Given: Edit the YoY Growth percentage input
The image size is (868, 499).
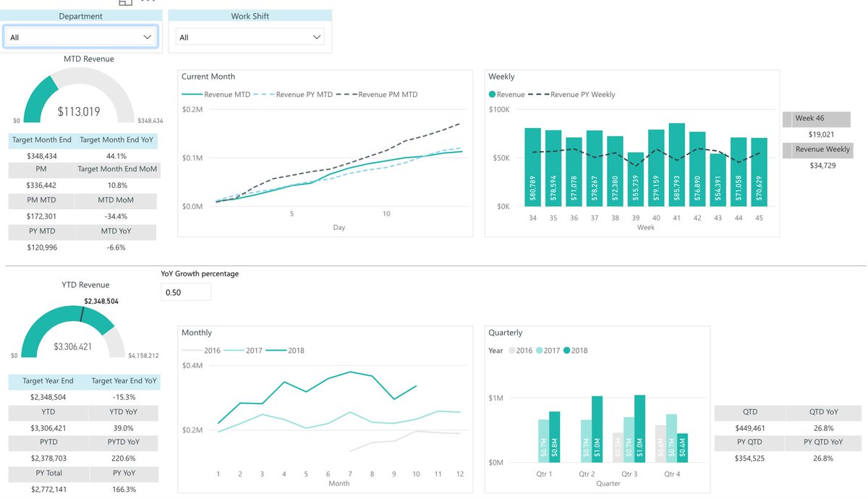Looking at the screenshot, I should (x=186, y=291).
